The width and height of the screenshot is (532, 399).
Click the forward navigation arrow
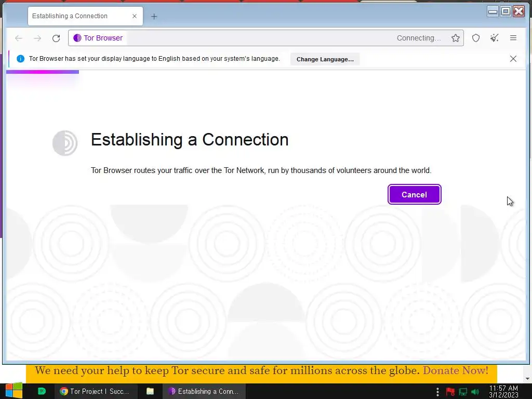(37, 38)
